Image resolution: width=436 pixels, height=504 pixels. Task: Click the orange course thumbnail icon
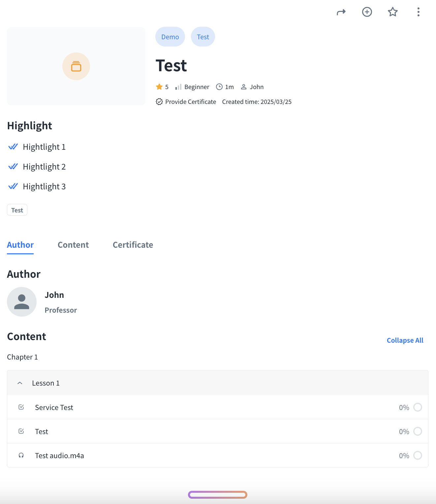[x=76, y=66]
